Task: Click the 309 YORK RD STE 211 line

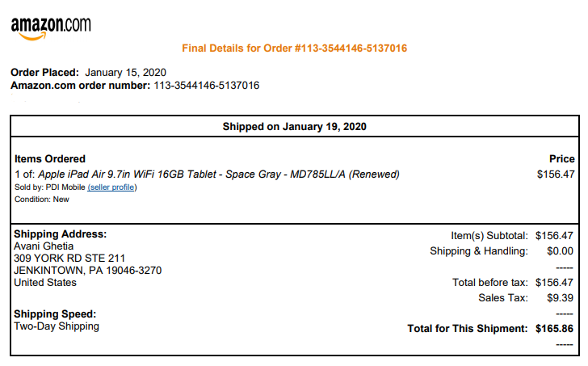Action: (x=69, y=259)
